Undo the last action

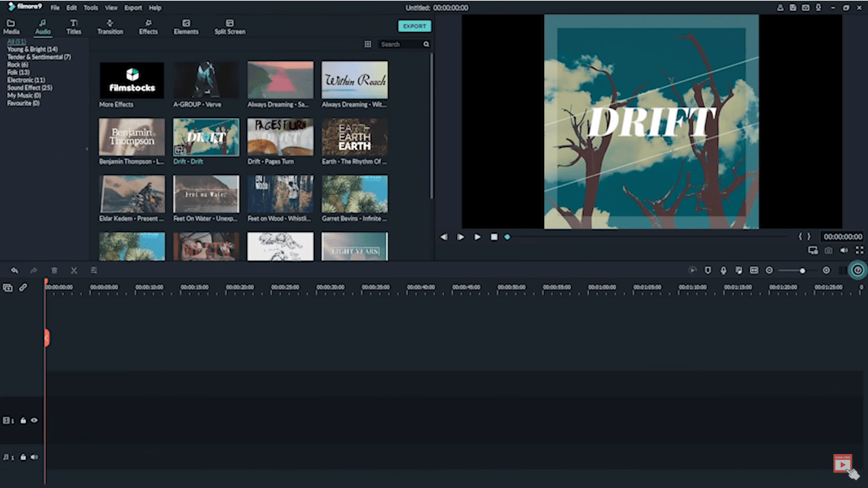[x=14, y=269]
